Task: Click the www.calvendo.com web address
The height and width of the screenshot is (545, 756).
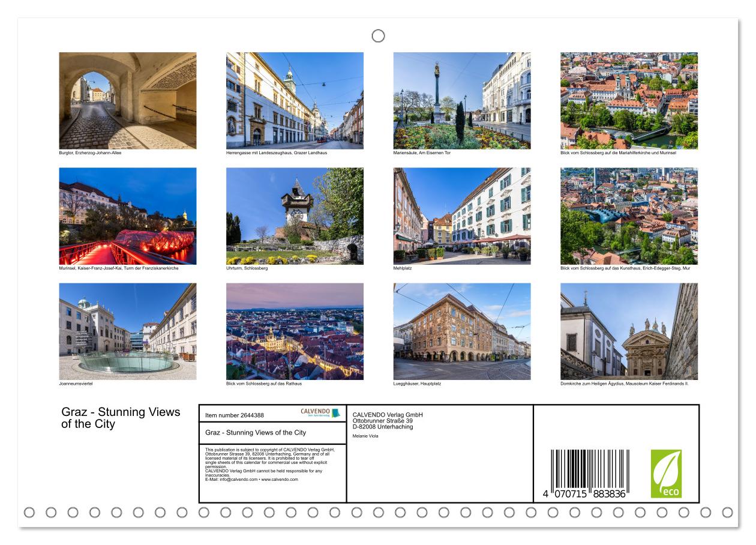Action: click(x=279, y=480)
